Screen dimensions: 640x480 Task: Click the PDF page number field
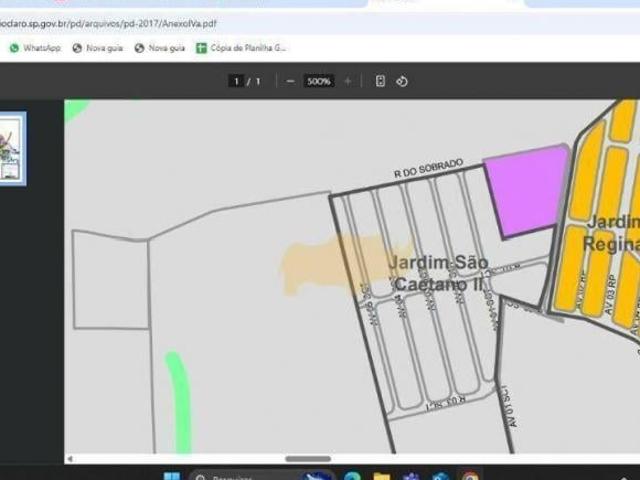[x=236, y=81]
